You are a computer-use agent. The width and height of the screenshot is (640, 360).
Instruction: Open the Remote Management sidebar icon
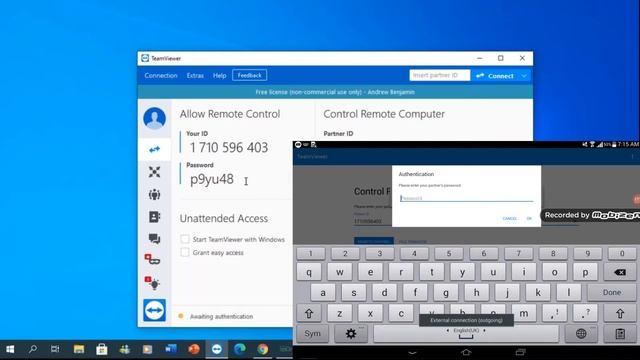click(x=154, y=172)
